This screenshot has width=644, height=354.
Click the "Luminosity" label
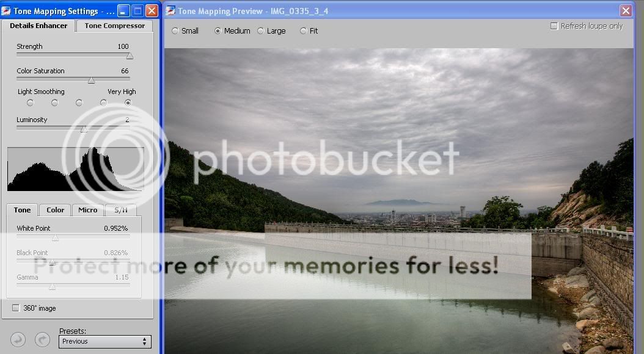[32, 120]
